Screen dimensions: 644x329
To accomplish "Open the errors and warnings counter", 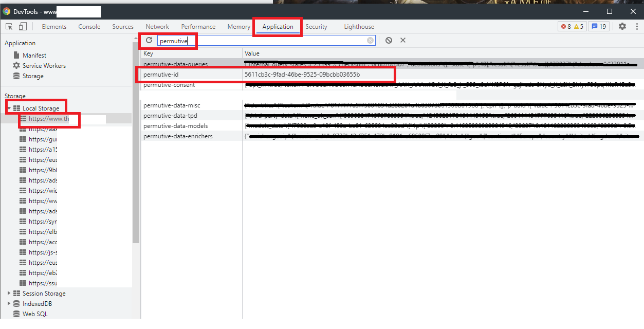I will 572,26.
